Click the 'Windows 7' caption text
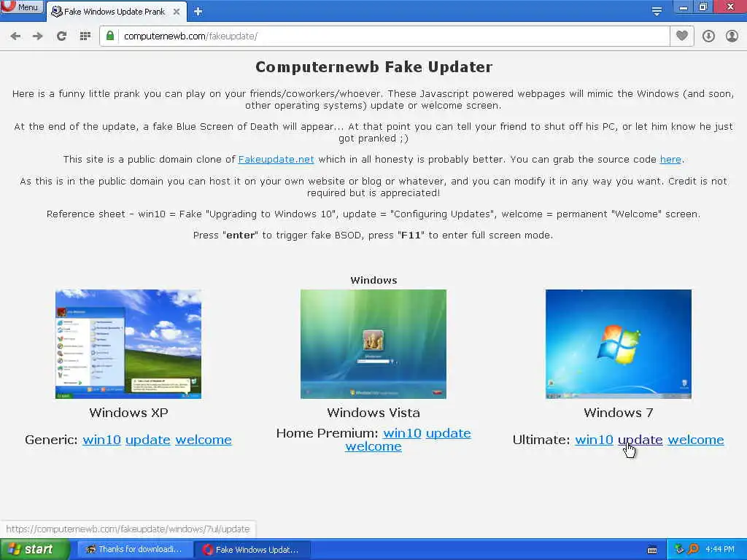Viewport: 747px width, 560px height. pos(619,413)
